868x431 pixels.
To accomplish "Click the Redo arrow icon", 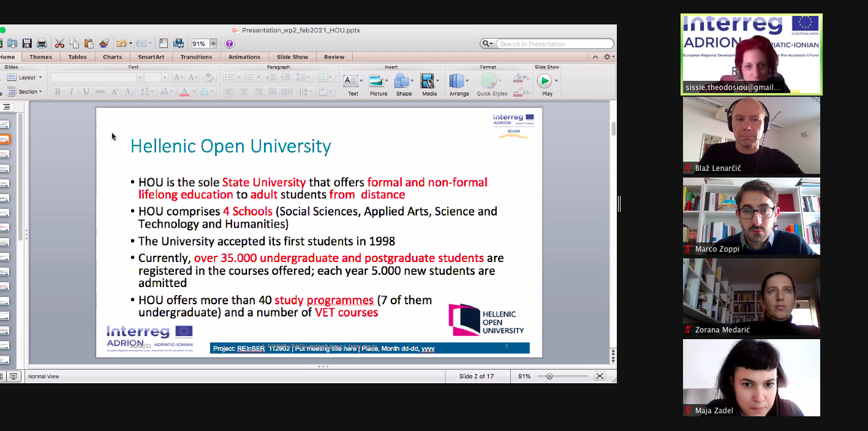I will click(141, 43).
